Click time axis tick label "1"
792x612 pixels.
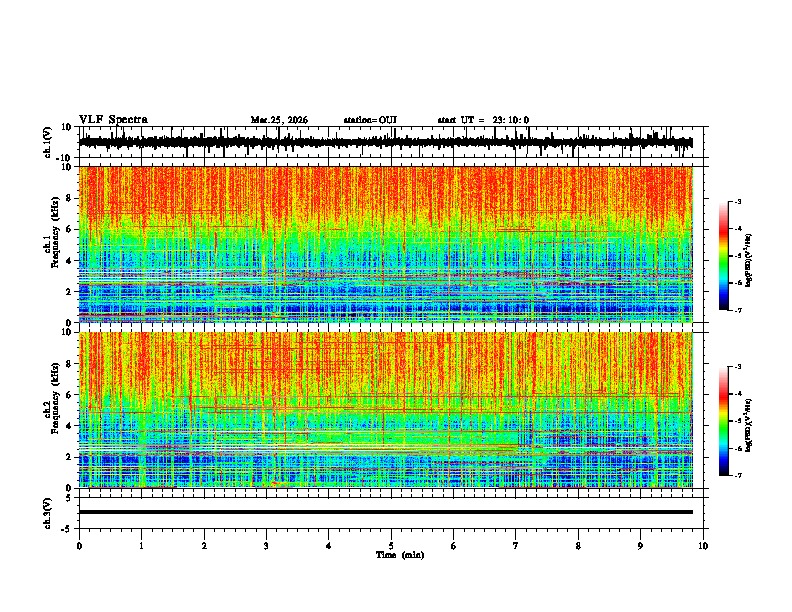[x=141, y=546]
